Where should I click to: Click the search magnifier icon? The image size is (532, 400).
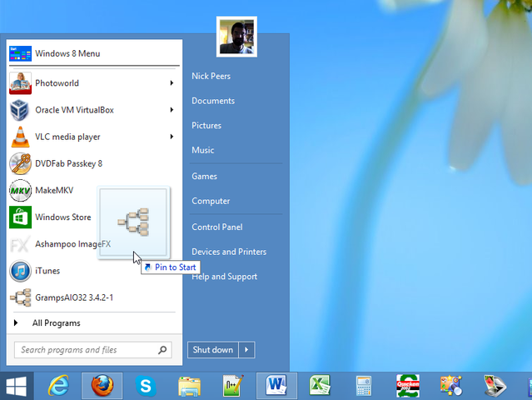click(x=162, y=350)
